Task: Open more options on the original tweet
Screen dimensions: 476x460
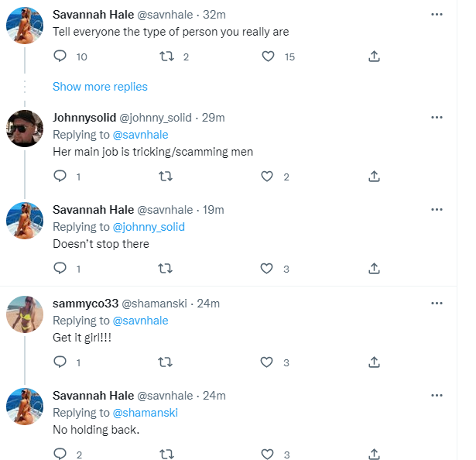Action: point(437,15)
